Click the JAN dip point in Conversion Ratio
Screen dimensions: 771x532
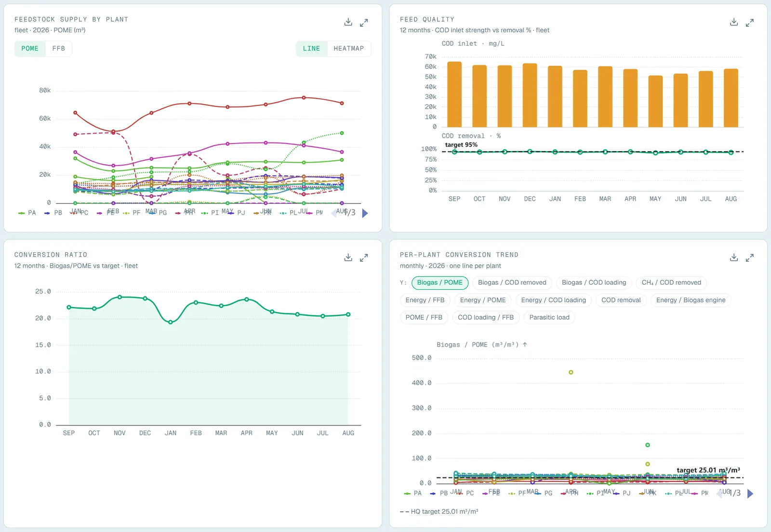click(x=171, y=322)
